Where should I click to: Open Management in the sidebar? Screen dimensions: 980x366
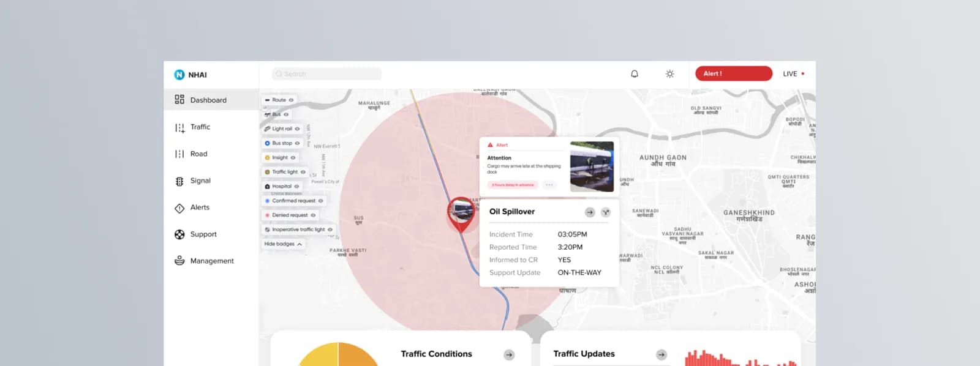pyautogui.click(x=211, y=261)
